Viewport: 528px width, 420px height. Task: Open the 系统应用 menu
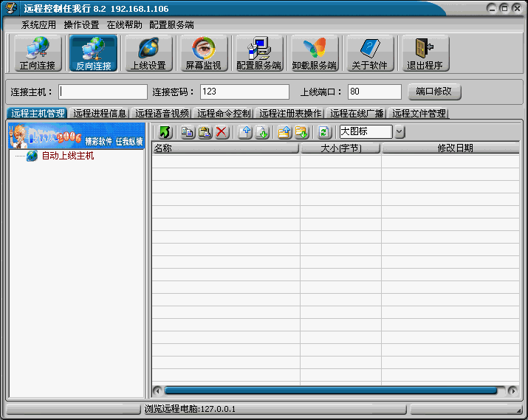(x=38, y=24)
